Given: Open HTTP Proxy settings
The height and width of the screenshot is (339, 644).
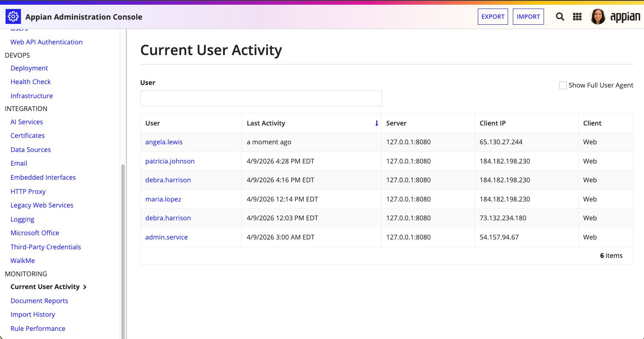Looking at the screenshot, I should tap(28, 191).
